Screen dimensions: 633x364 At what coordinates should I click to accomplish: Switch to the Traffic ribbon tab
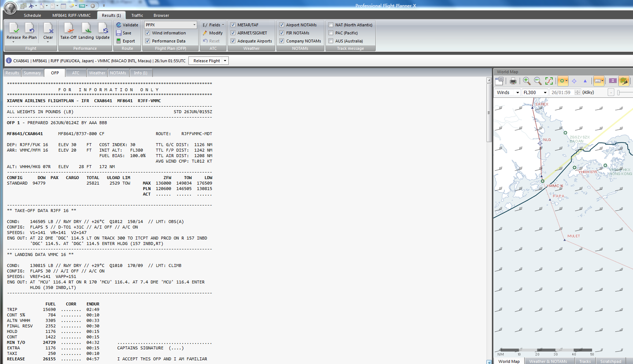[x=137, y=15]
